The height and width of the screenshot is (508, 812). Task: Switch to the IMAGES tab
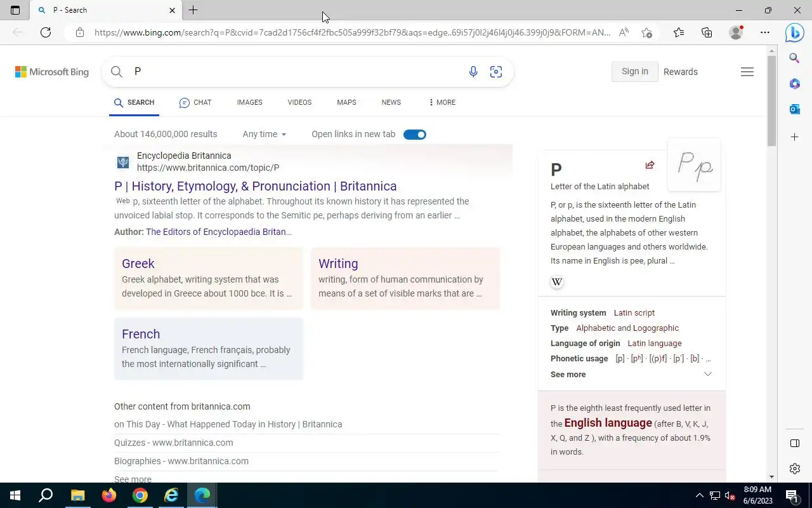coord(249,102)
